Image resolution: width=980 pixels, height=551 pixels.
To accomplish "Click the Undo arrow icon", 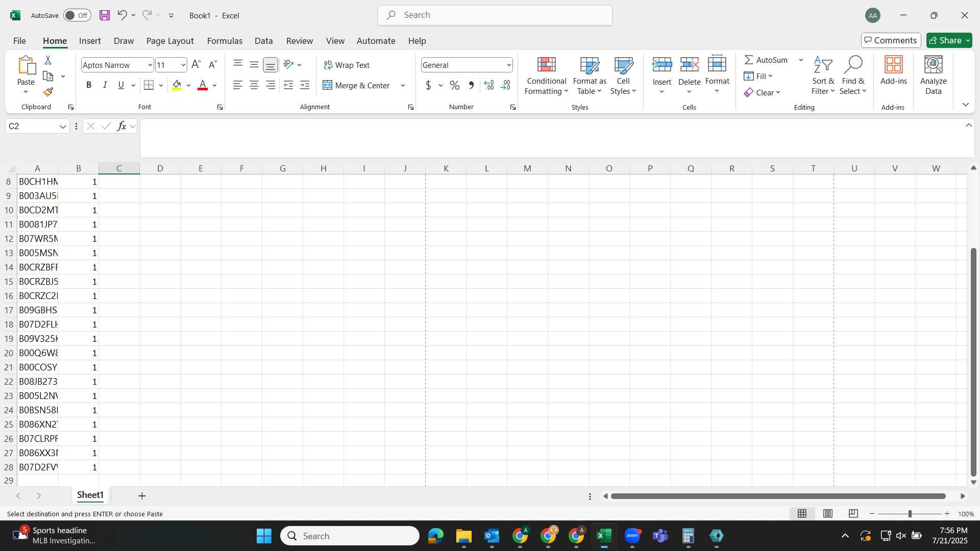I will tap(121, 15).
